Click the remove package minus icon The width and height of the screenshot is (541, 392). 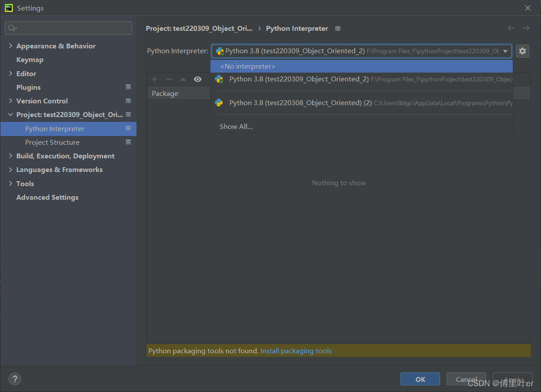click(169, 79)
